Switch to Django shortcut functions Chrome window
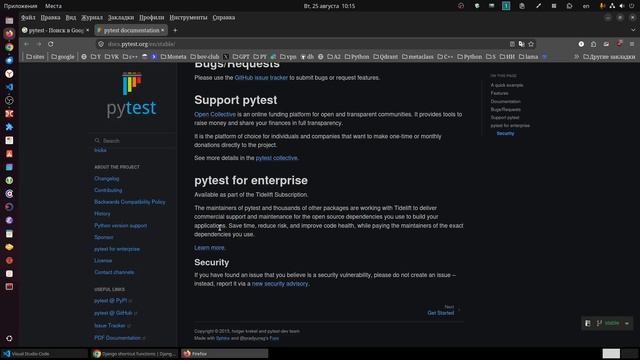 [135, 354]
